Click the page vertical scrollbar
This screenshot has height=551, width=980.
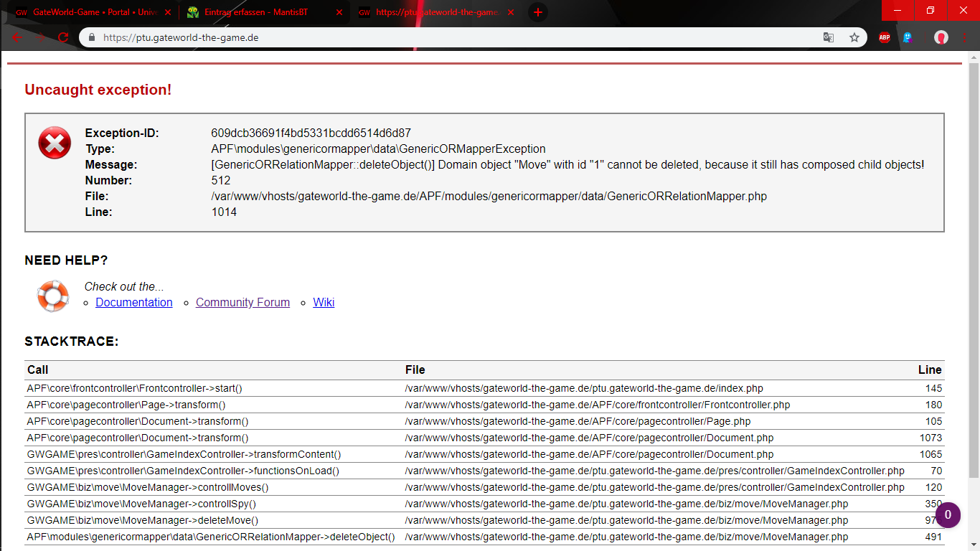point(974,270)
